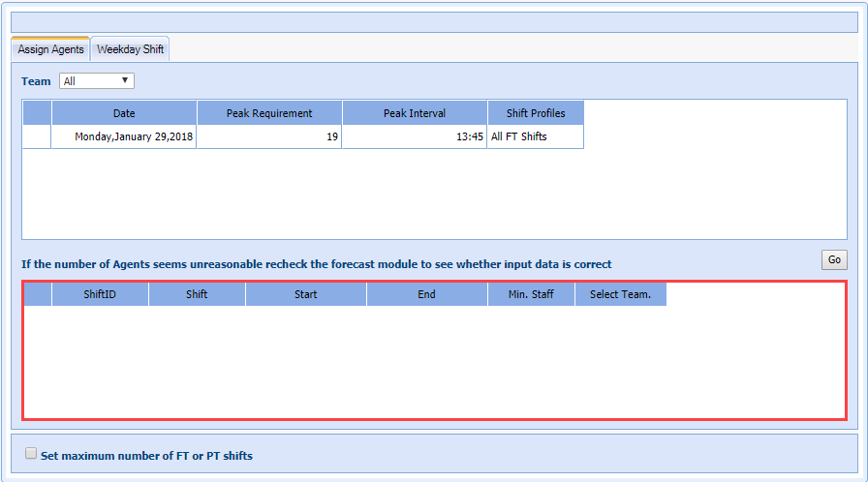The height and width of the screenshot is (482, 868).
Task: Click the ShiftID column header
Action: click(x=100, y=294)
